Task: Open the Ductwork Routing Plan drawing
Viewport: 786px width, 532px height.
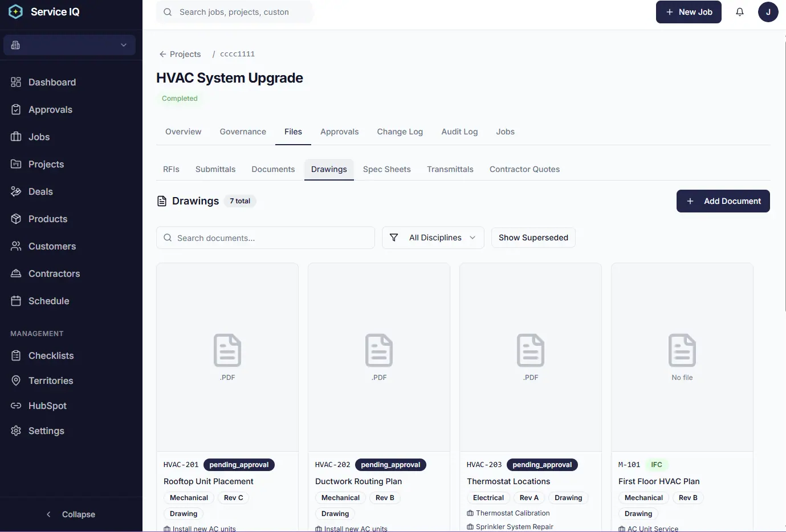Action: point(359,481)
